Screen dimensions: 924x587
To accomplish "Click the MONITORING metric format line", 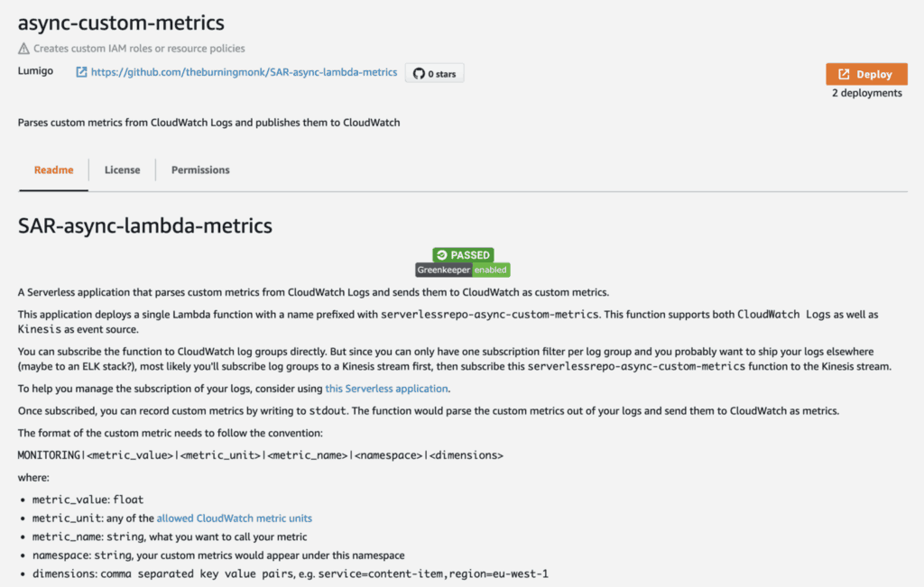I will click(260, 455).
